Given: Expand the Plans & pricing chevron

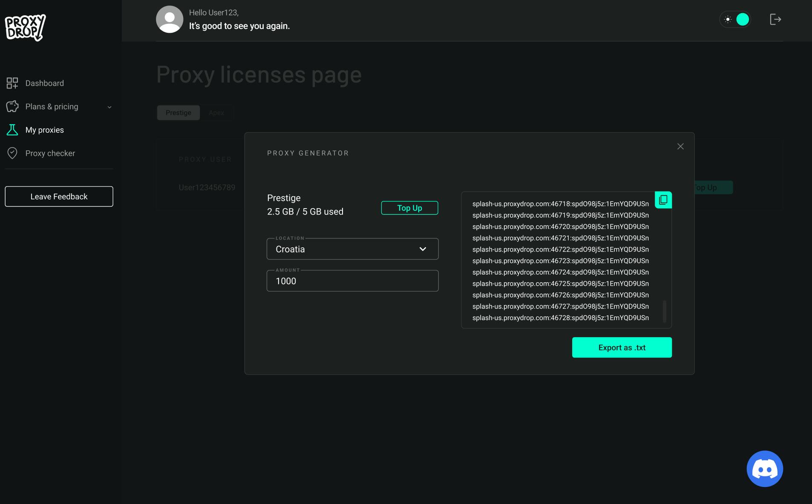Looking at the screenshot, I should (109, 107).
